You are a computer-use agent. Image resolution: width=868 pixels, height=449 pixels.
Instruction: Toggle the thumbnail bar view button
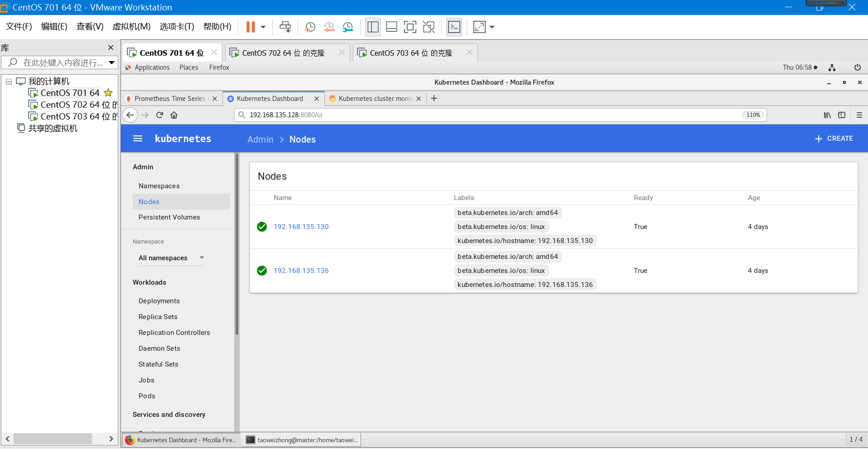coord(392,27)
